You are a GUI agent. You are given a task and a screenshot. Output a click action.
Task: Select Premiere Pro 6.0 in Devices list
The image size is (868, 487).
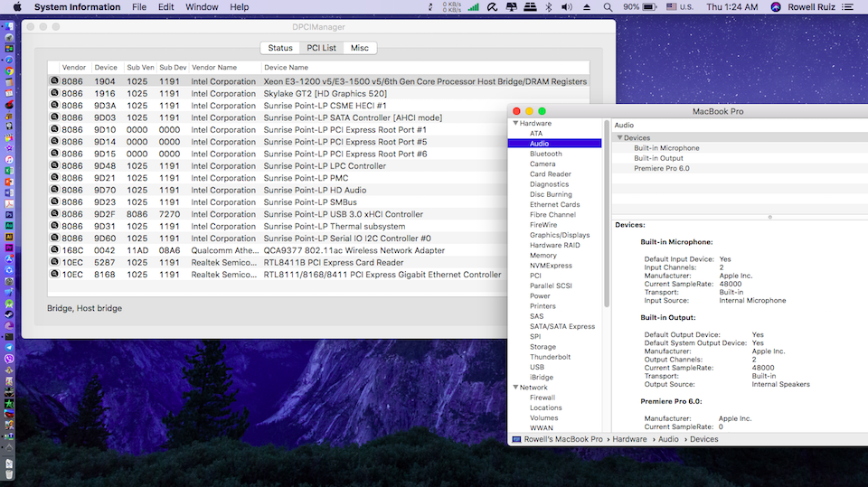point(662,168)
